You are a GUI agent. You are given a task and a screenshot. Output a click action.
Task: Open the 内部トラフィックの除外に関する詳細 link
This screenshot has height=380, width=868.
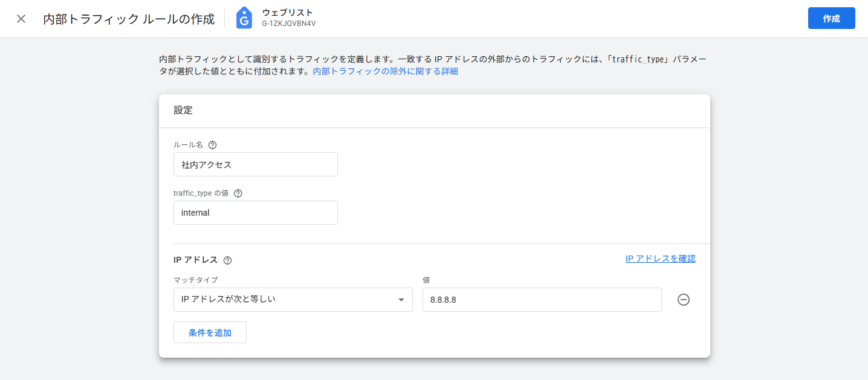tap(385, 71)
